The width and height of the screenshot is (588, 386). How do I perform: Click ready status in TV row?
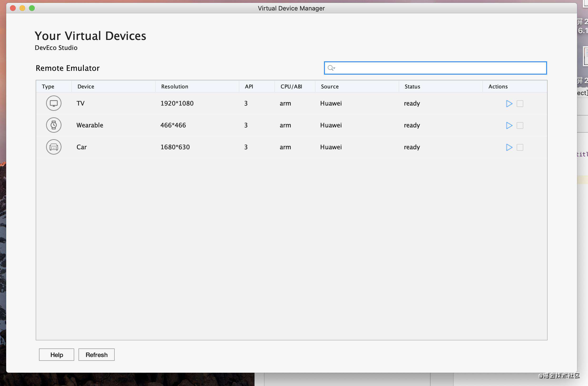[412, 103]
